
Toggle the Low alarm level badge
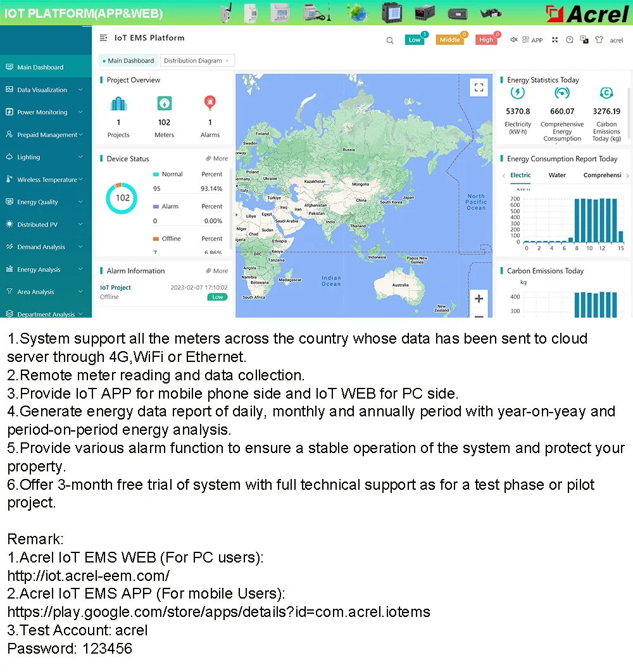pos(415,39)
